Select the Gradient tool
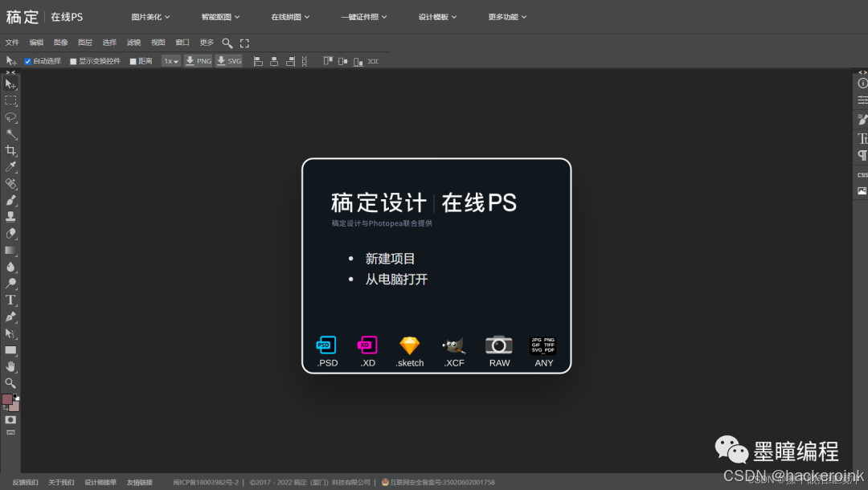Viewport: 868px width, 490px height. point(10,250)
